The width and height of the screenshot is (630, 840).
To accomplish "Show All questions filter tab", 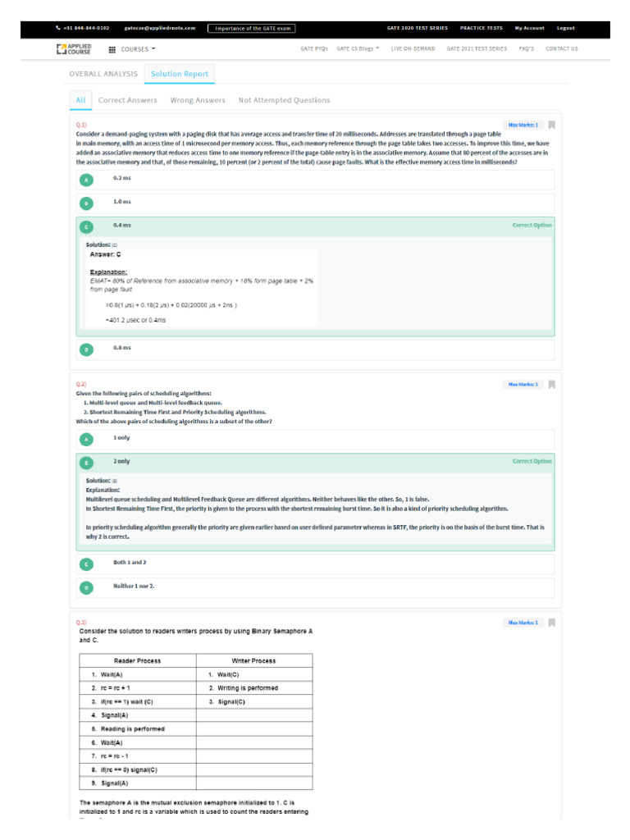I will [x=80, y=100].
